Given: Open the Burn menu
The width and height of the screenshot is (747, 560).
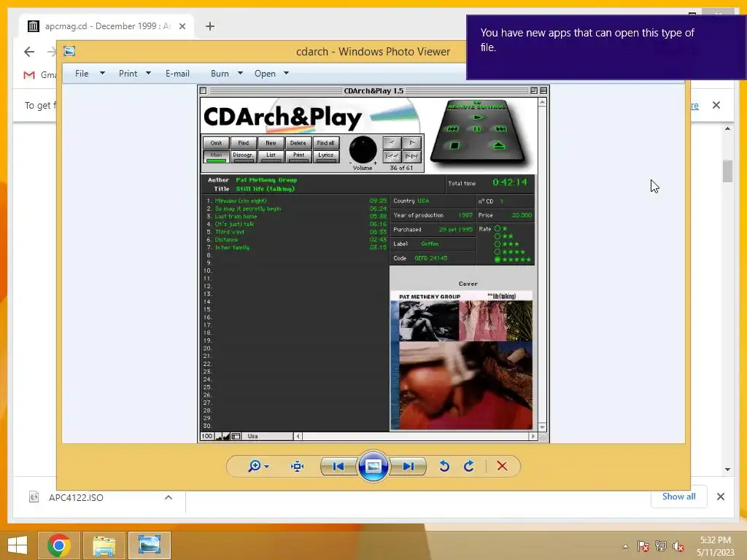Looking at the screenshot, I should pyautogui.click(x=220, y=74).
